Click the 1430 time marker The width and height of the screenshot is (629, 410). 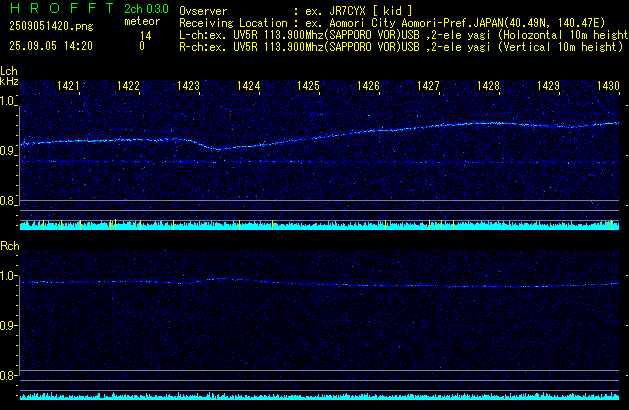[x=608, y=86]
